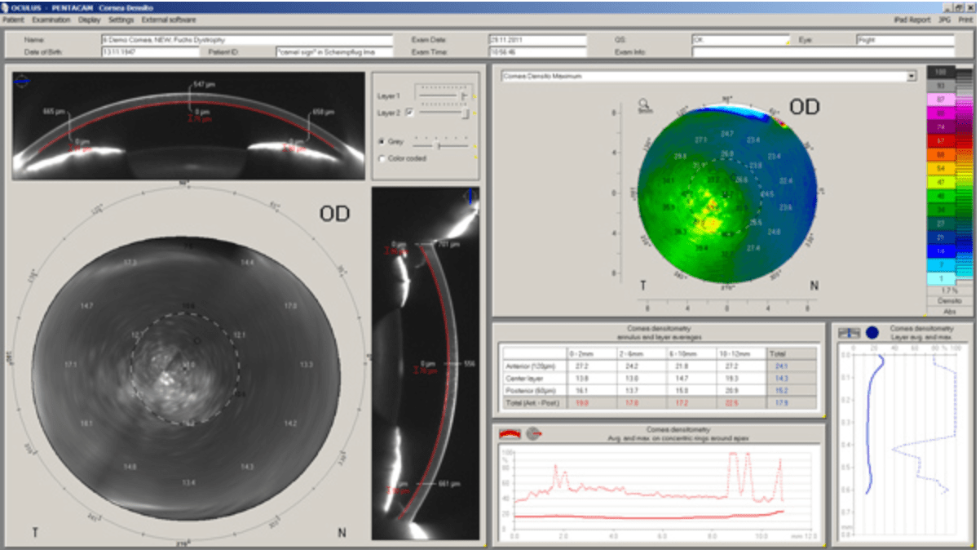Click the 1.7 % step value
The height and width of the screenshot is (550, 980).
(x=949, y=290)
